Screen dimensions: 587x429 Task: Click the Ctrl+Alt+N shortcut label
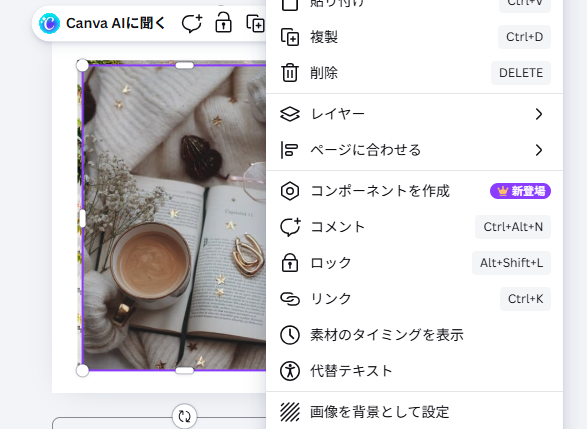coord(513,227)
